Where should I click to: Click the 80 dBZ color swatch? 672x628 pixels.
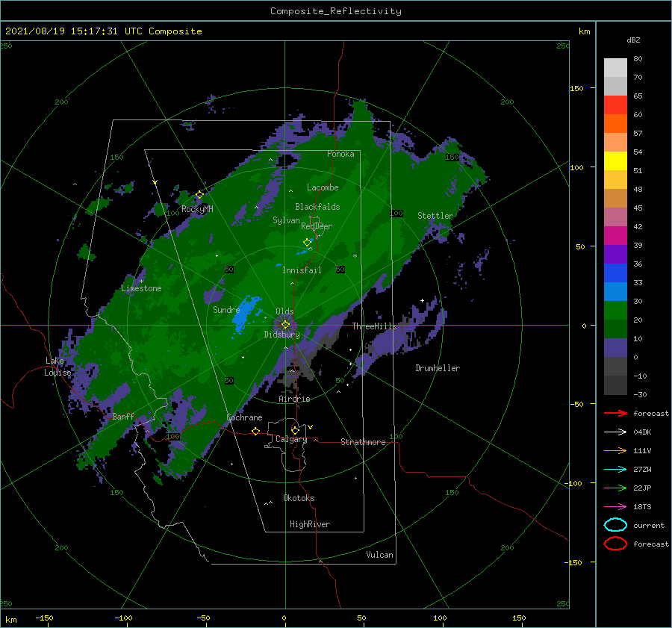pyautogui.click(x=615, y=67)
